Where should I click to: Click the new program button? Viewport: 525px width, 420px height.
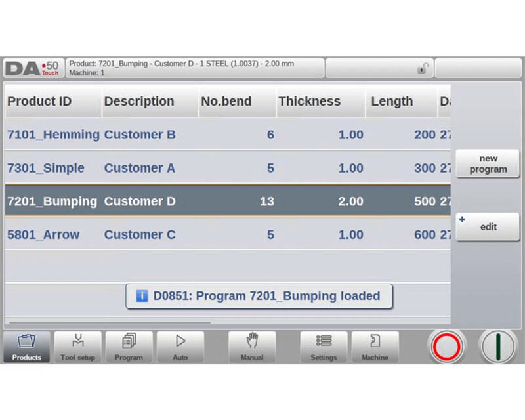pos(488,163)
